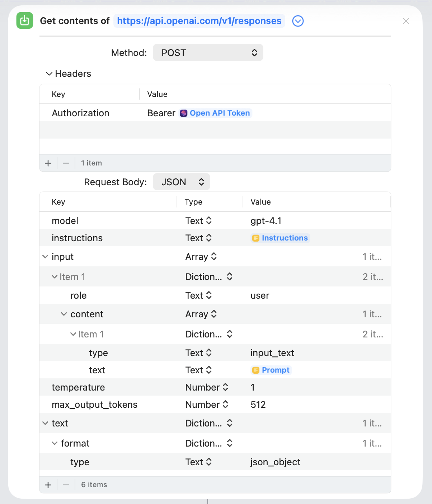Image resolution: width=432 pixels, height=504 pixels.
Task: Add a JSON field with bottom plus button
Action: [x=48, y=485]
